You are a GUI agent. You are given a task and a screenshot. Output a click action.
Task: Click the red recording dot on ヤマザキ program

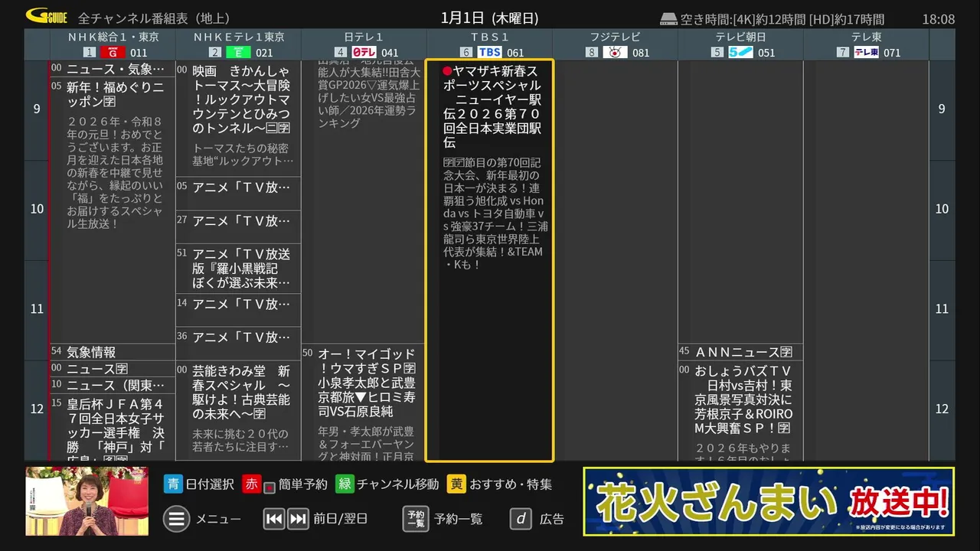(x=447, y=71)
